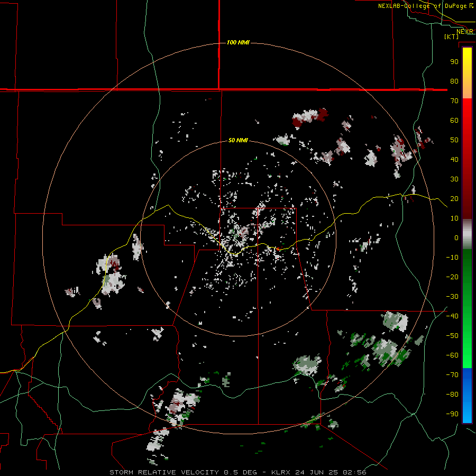Select the -80 value on the velocity scale
Image resolution: width=476 pixels, height=476 pixels.
tap(452, 395)
